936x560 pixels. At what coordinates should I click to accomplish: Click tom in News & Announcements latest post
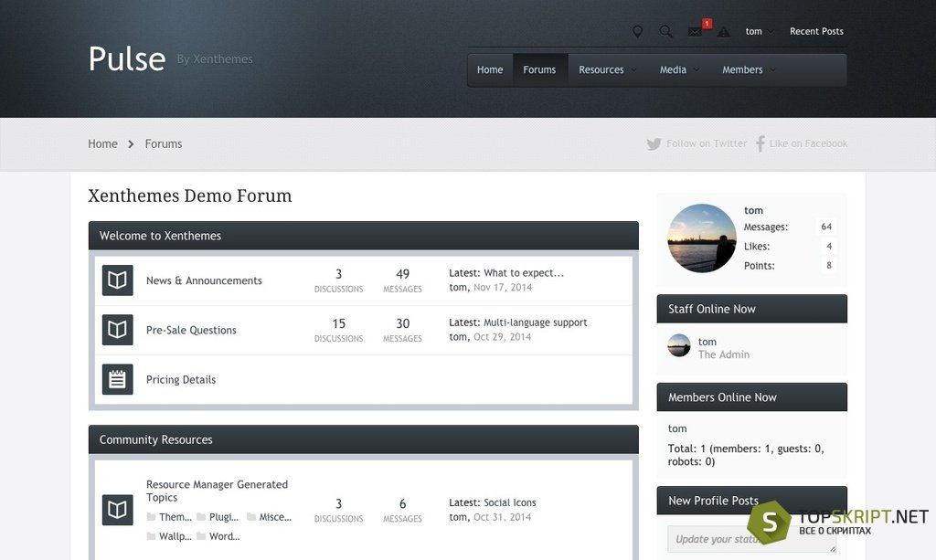(x=458, y=288)
